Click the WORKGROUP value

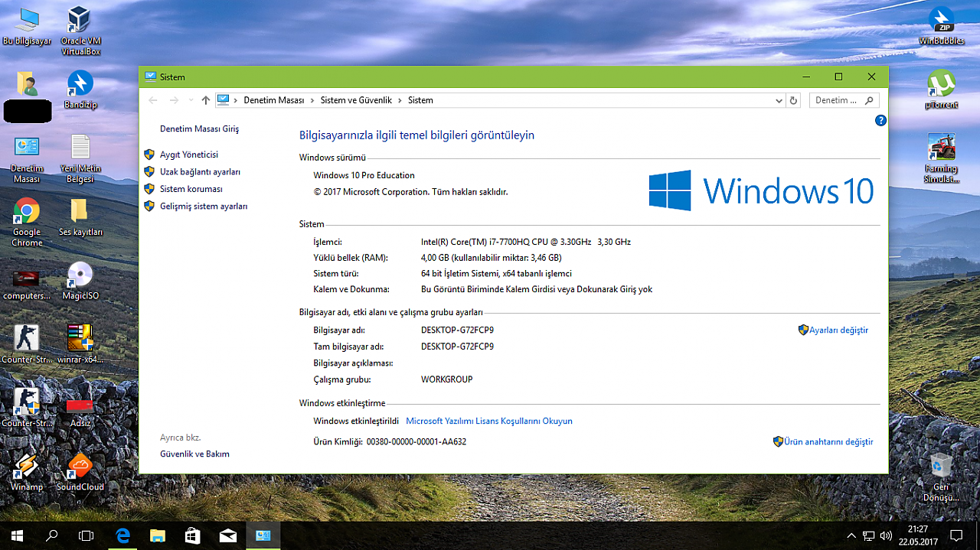coord(447,379)
